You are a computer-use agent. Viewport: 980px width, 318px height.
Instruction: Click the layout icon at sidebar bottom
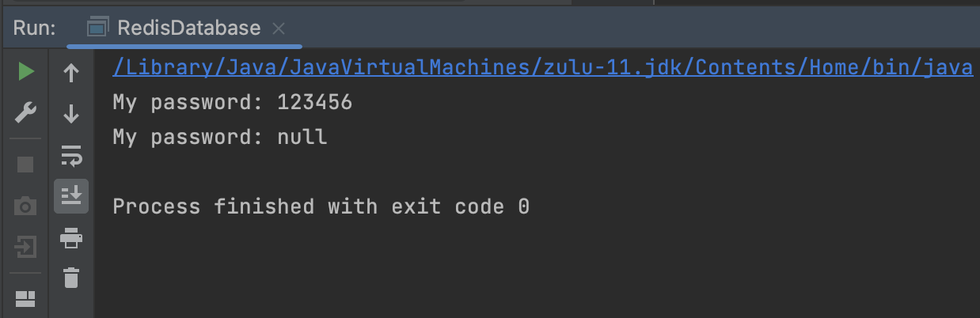(x=26, y=298)
